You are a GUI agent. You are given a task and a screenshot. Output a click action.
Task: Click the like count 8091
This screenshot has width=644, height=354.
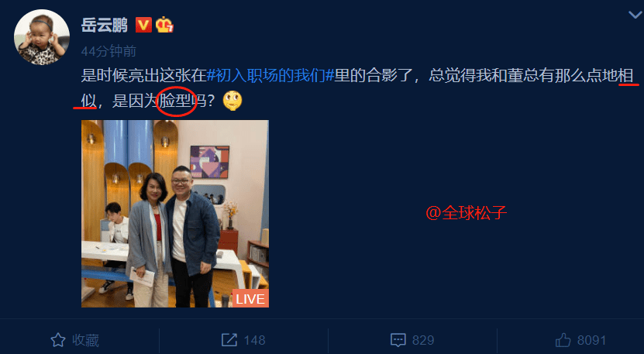(591, 341)
